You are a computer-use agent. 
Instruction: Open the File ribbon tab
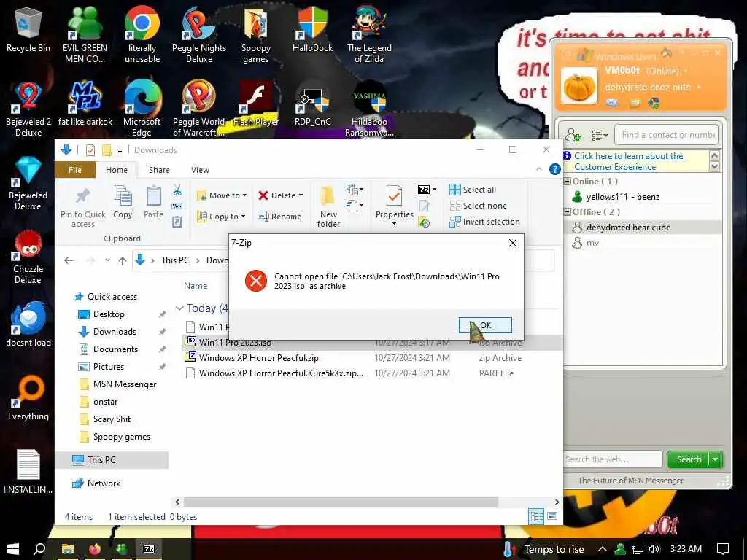75,170
